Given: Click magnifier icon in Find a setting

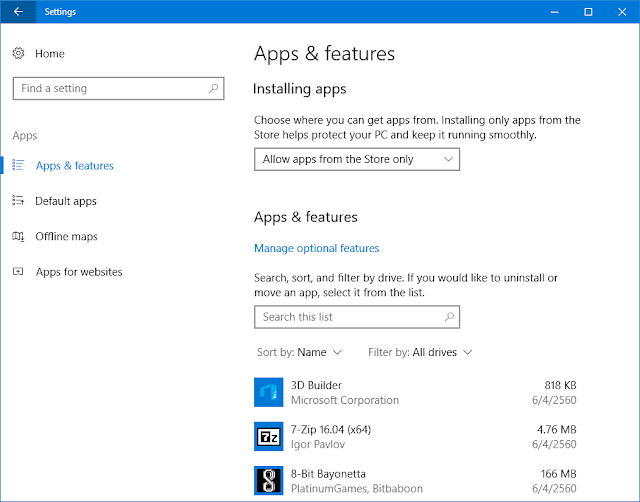Looking at the screenshot, I should (x=213, y=88).
